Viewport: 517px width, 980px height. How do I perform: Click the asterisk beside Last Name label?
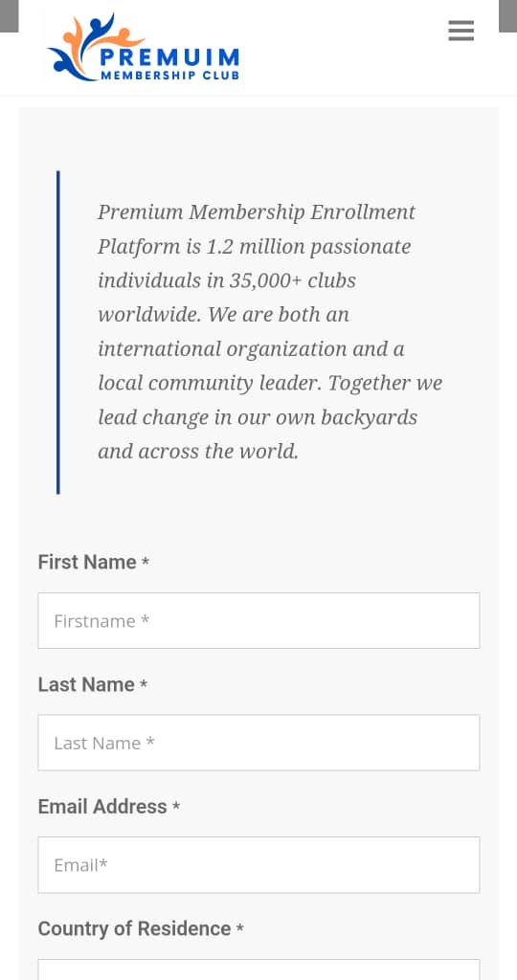(x=144, y=684)
